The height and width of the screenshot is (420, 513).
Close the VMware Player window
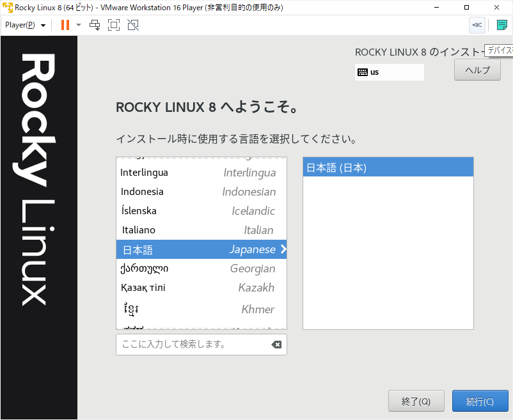click(496, 7)
